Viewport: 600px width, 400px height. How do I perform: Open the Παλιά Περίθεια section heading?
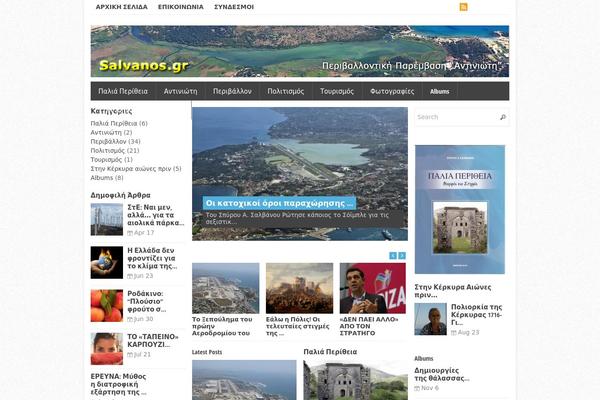330,351
